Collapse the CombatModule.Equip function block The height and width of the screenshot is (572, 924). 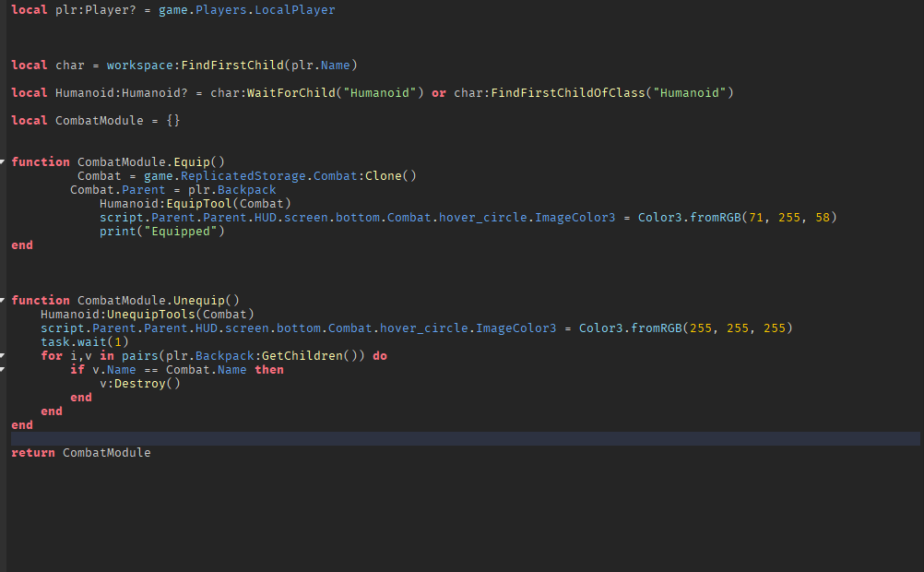tap(3, 161)
